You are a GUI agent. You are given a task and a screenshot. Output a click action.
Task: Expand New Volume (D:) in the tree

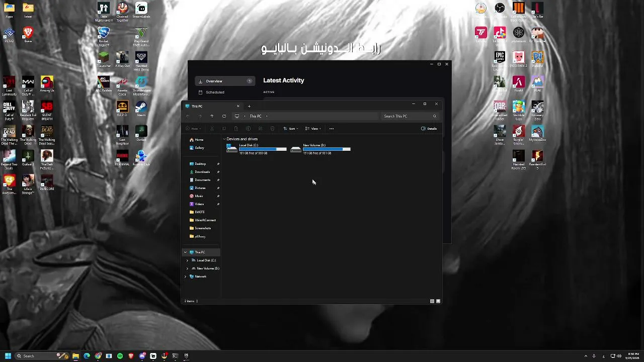187,268
